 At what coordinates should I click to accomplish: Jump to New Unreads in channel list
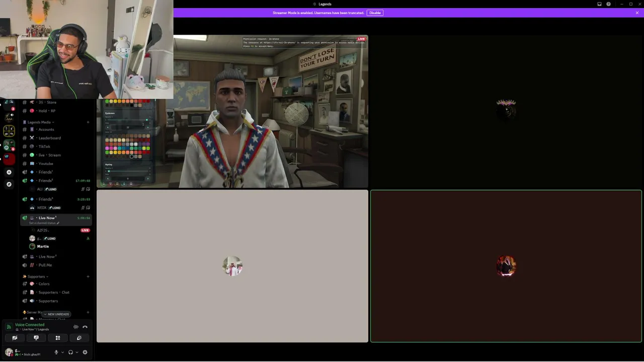56,314
